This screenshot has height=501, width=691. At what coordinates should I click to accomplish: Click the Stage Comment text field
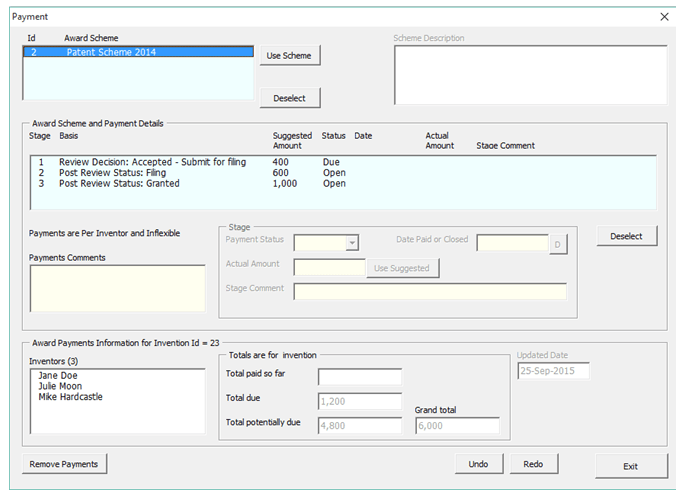pyautogui.click(x=429, y=291)
